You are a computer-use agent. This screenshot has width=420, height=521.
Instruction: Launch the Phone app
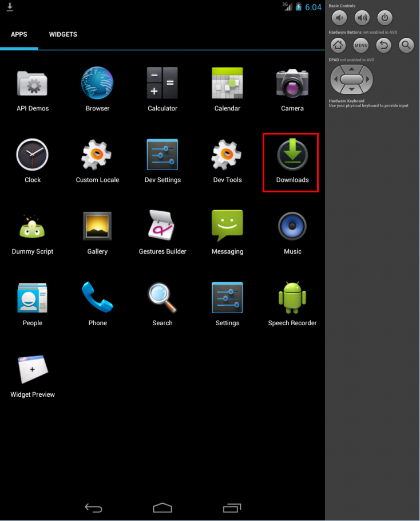97,305
